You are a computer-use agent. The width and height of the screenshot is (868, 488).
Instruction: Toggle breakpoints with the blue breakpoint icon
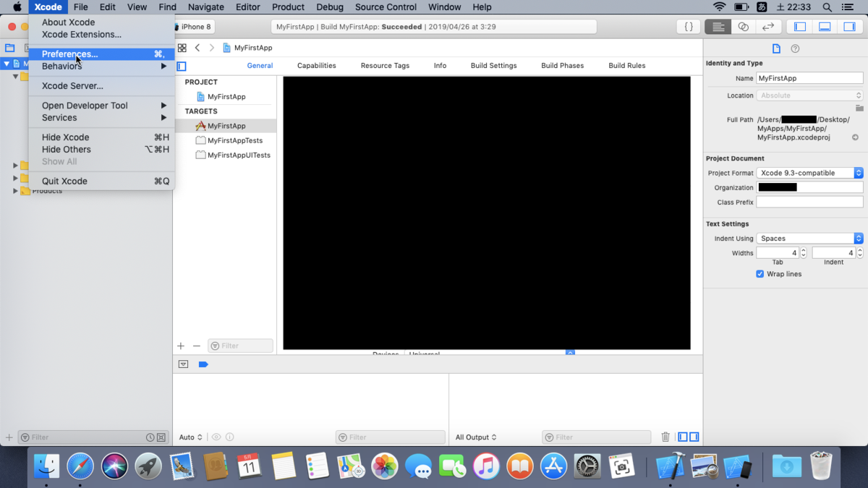tap(203, 364)
